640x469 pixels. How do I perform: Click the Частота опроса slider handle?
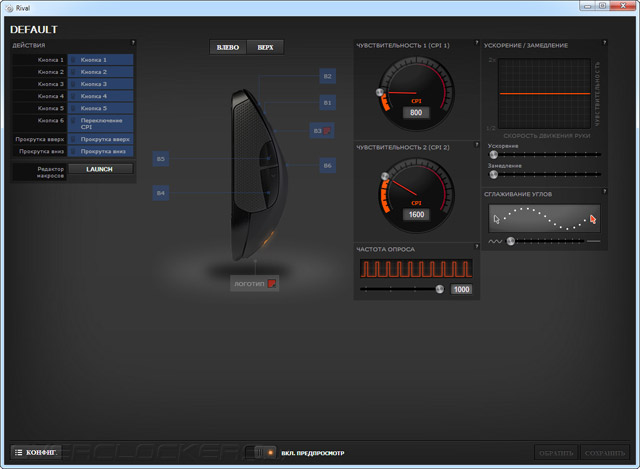[440, 289]
